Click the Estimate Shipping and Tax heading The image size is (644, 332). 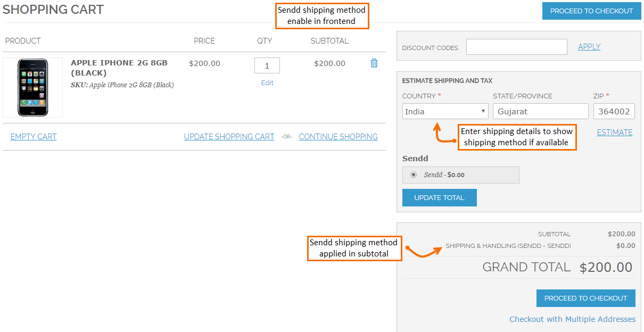pos(448,81)
